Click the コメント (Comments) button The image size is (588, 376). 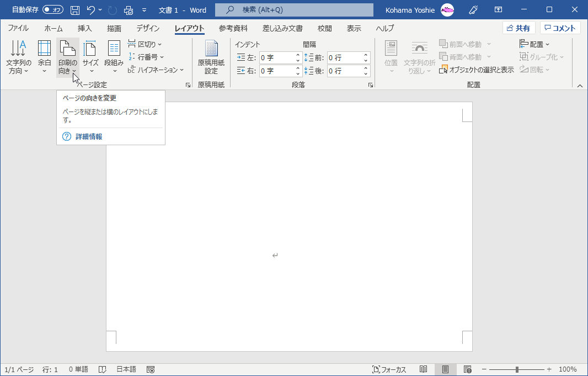(560, 28)
